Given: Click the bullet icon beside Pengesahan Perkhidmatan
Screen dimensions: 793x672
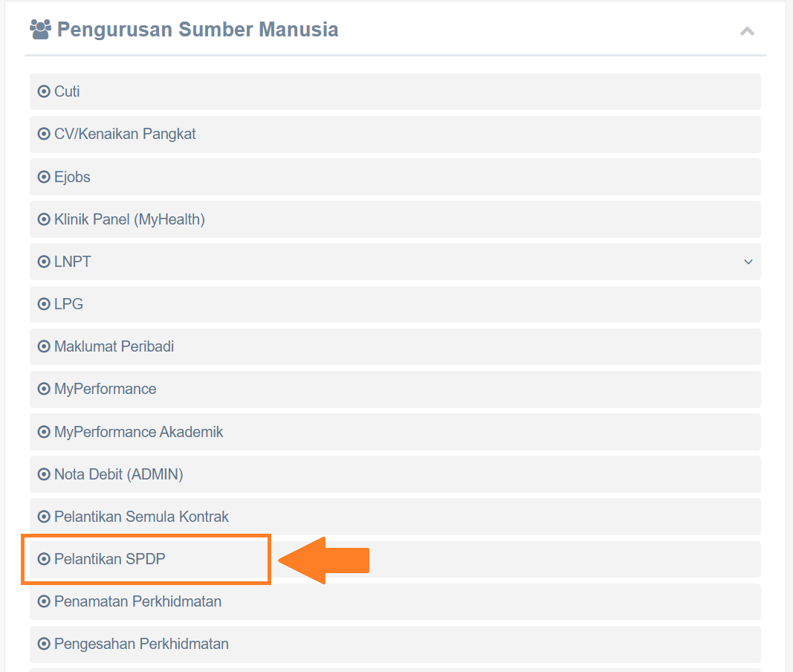Looking at the screenshot, I should coord(44,644).
